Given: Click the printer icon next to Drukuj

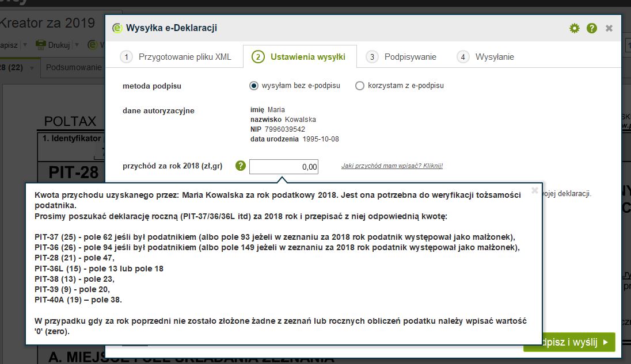Looking at the screenshot, I should pos(41,44).
